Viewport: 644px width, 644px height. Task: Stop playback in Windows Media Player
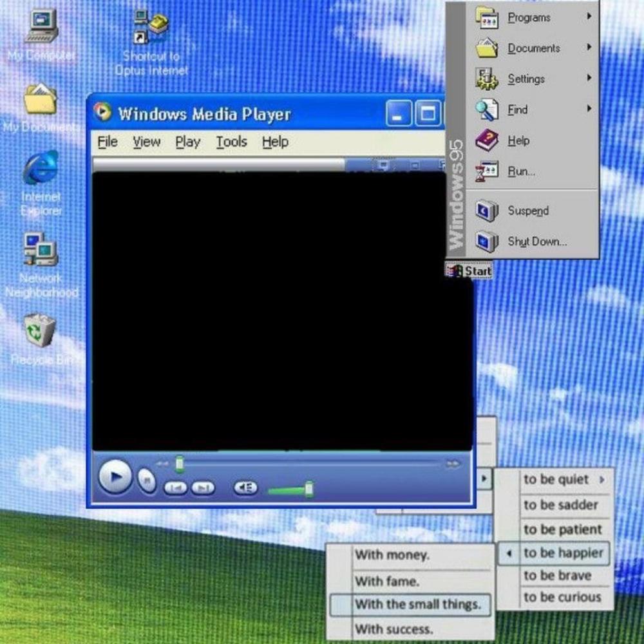(147, 480)
